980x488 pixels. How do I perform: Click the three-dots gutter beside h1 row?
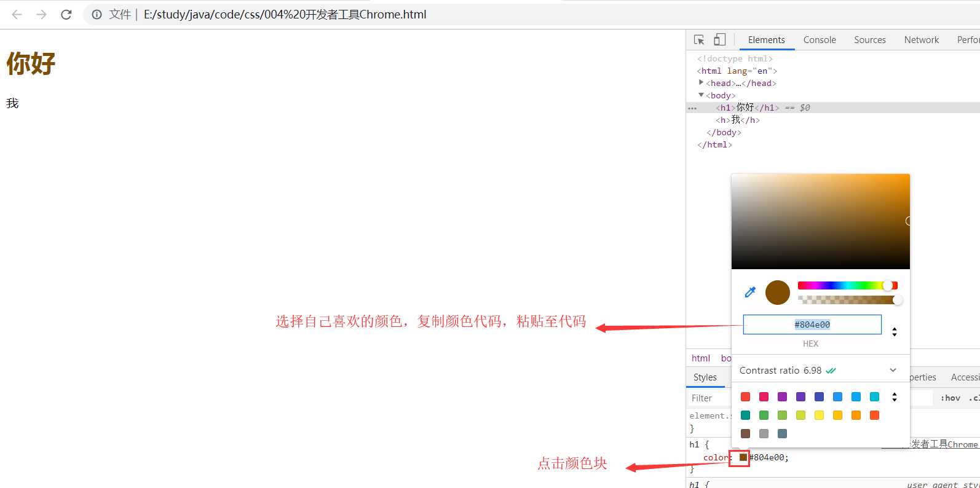click(x=692, y=108)
